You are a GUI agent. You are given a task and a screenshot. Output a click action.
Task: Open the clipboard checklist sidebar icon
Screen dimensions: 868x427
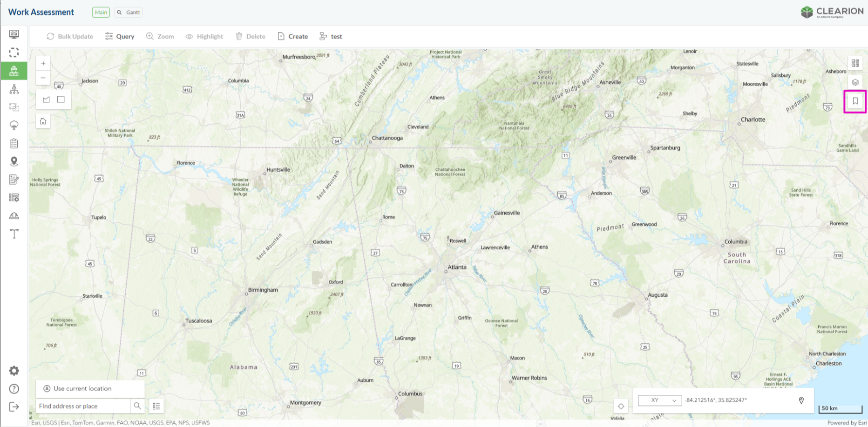point(14,143)
